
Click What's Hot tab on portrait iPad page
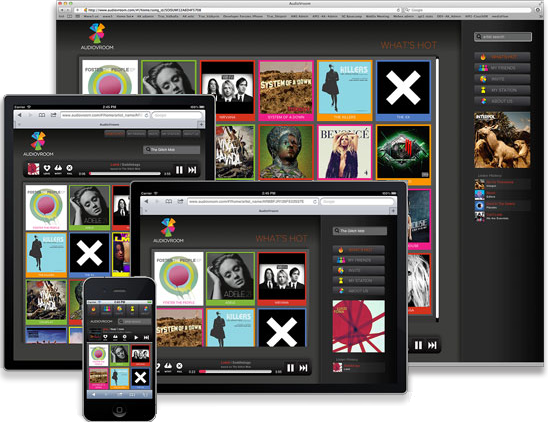click(x=114, y=134)
